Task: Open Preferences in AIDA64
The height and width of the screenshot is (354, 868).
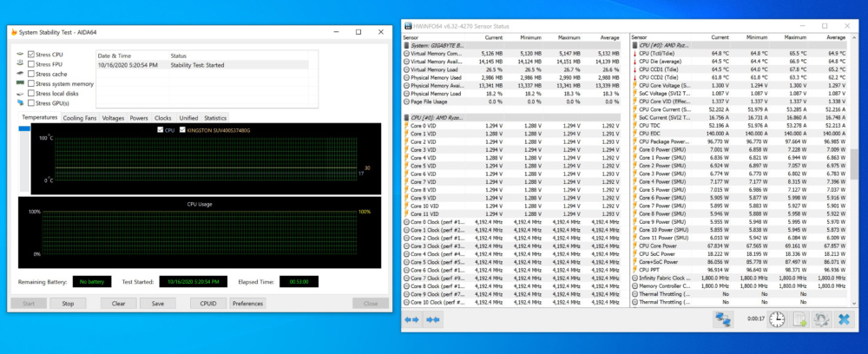Action: coord(247,303)
